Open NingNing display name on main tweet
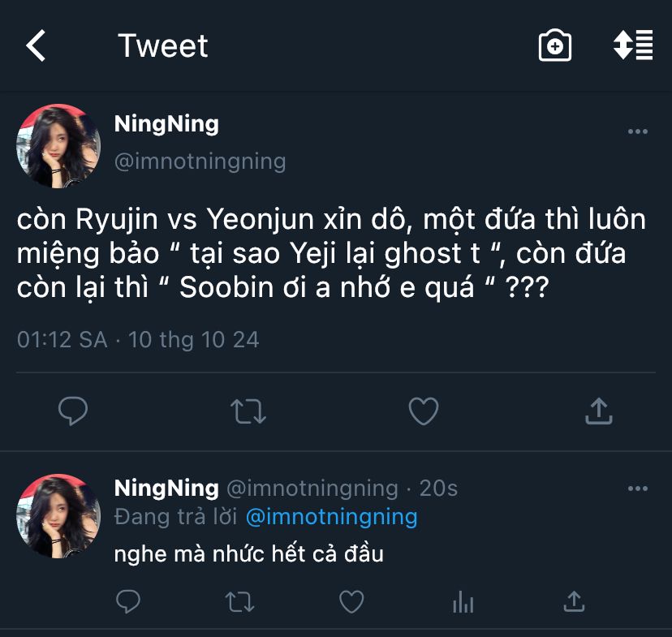Screen dimensions: 672x637 (166, 124)
